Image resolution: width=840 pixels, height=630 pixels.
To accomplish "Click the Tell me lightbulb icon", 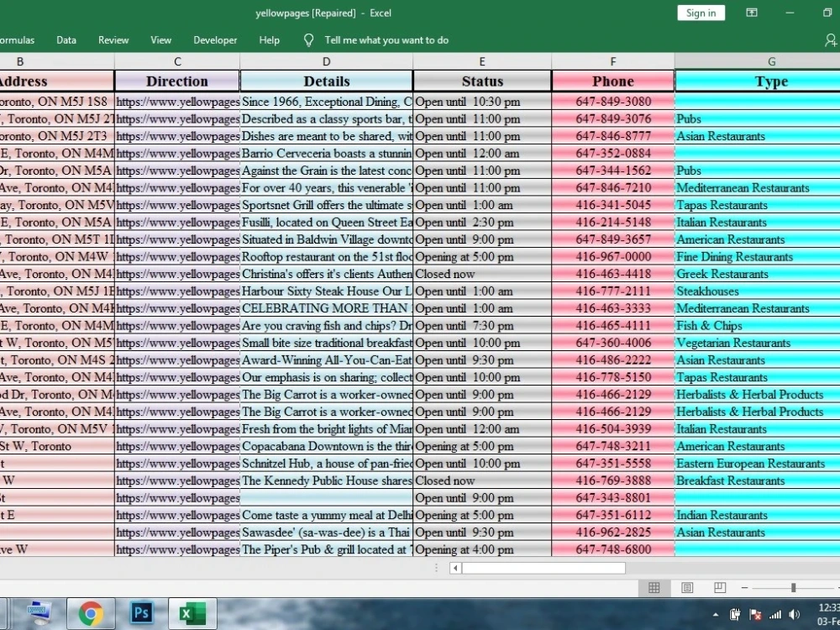I will point(308,40).
